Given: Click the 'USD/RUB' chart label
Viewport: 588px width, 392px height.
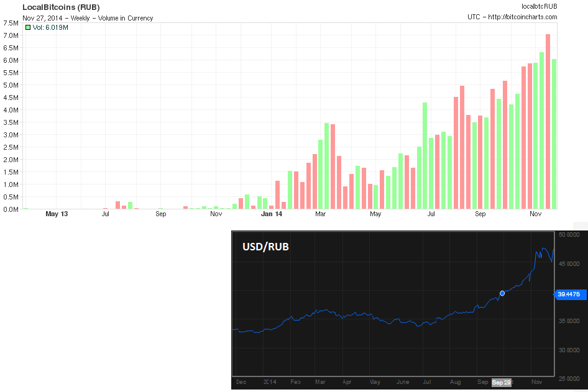Looking at the screenshot, I should 265,247.
